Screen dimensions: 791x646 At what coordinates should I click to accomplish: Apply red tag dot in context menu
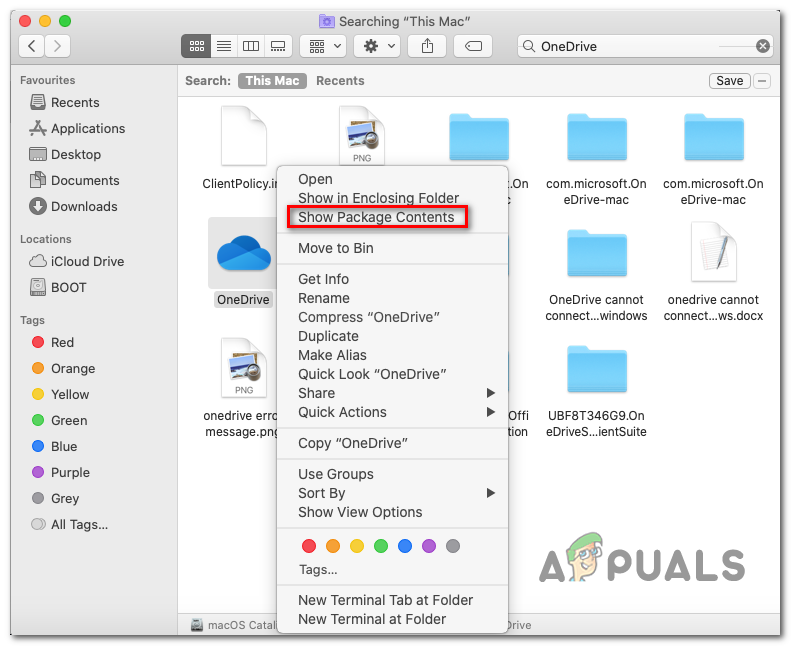(309, 546)
